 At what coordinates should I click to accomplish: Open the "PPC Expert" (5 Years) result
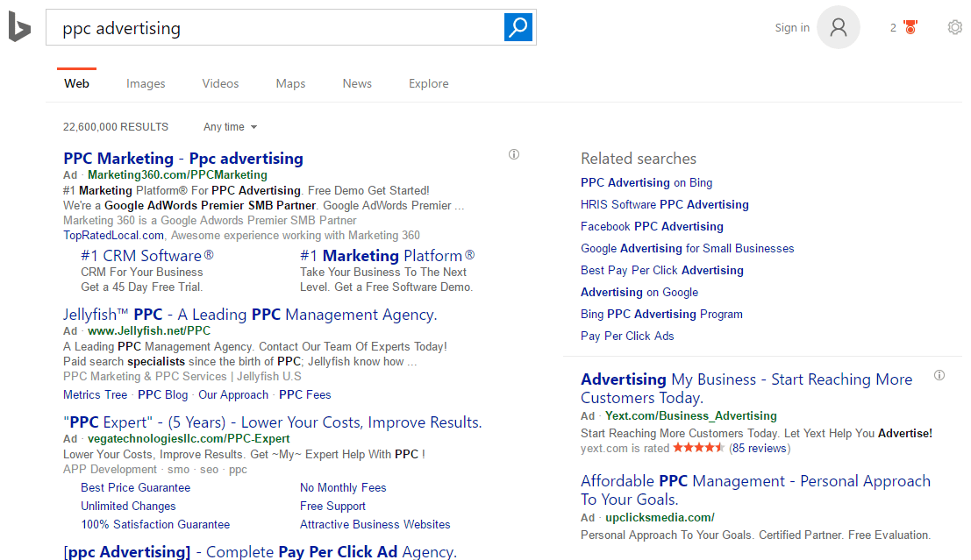pos(273,422)
